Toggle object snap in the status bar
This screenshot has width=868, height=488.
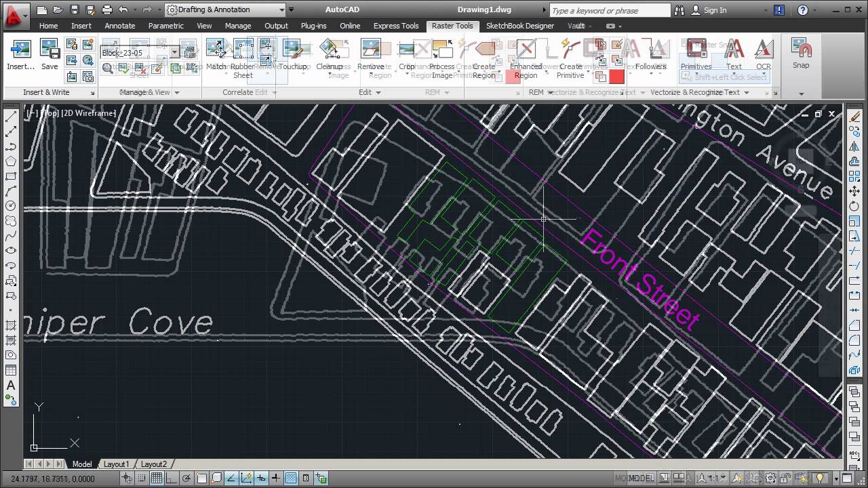201,478
